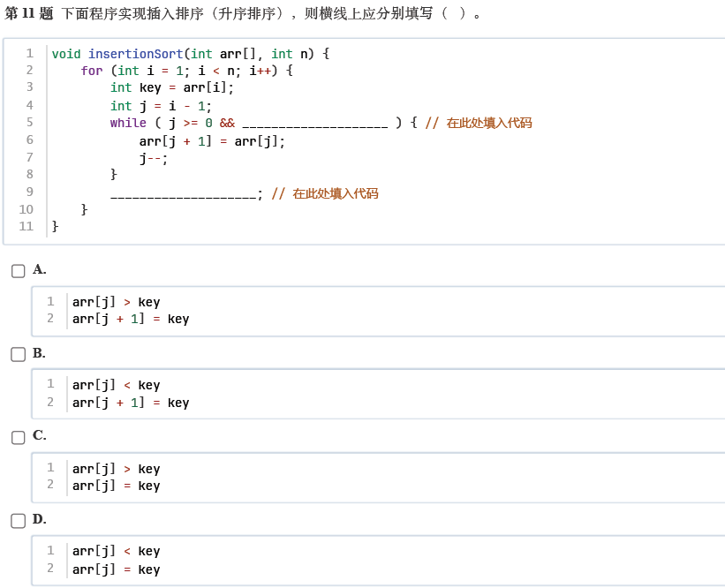Check the checkbox for option B
The width and height of the screenshot is (725, 588).
18,355
